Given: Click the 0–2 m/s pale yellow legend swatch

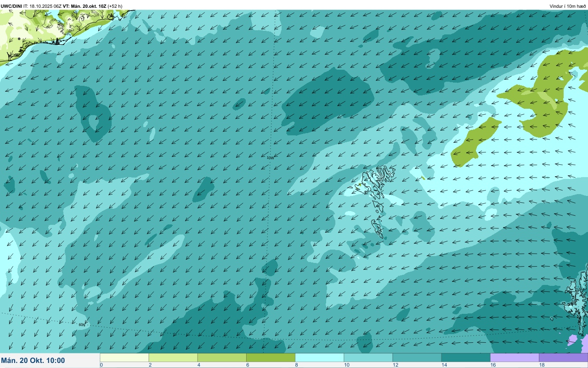Looking at the screenshot, I should coord(124,357).
